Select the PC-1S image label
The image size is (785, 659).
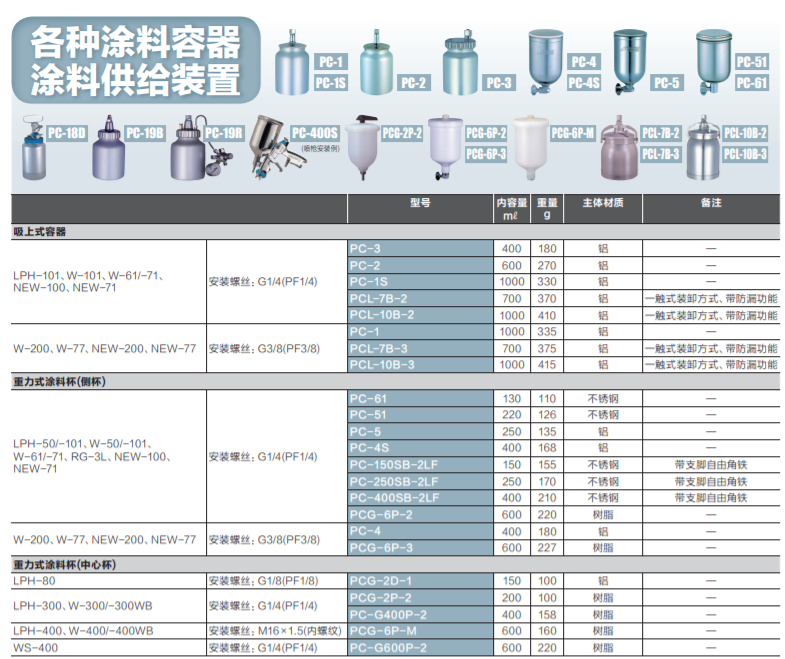[x=331, y=83]
